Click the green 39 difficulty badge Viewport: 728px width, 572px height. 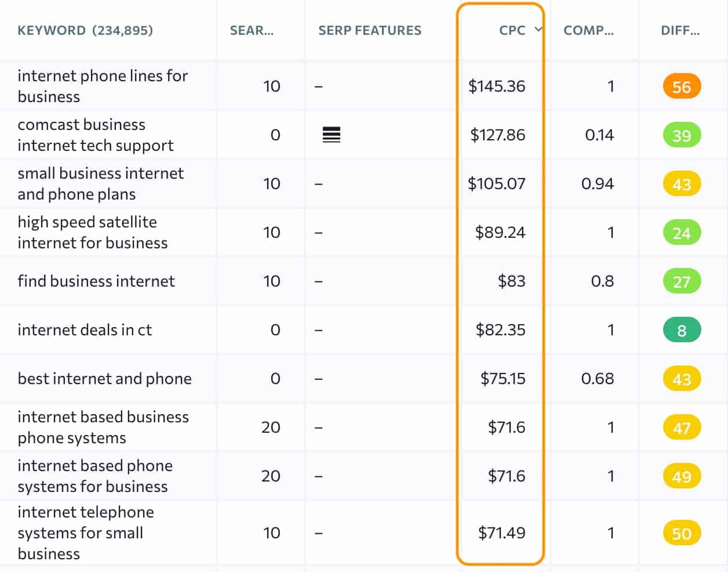(x=681, y=135)
